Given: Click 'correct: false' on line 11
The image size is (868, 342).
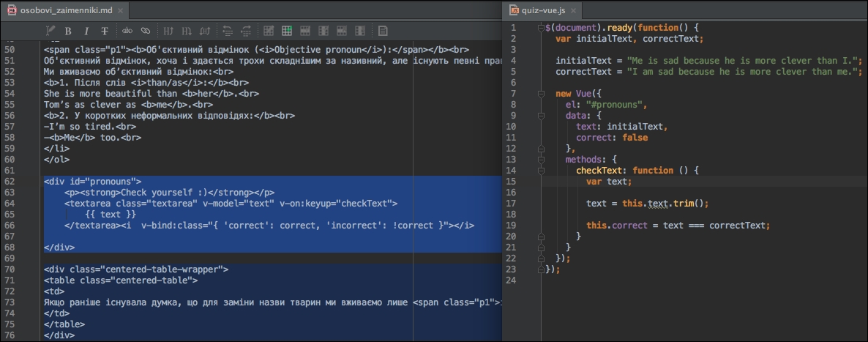Looking at the screenshot, I should click(612, 138).
